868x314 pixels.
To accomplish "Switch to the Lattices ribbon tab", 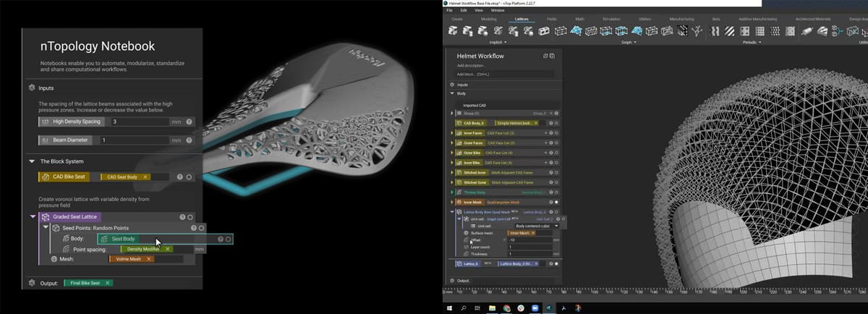I will click(x=520, y=20).
